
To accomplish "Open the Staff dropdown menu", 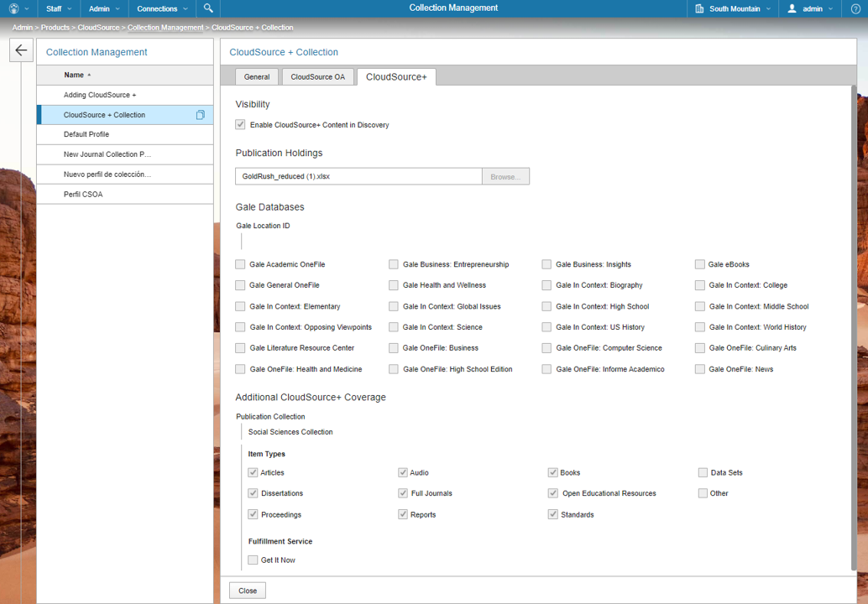I will [59, 9].
